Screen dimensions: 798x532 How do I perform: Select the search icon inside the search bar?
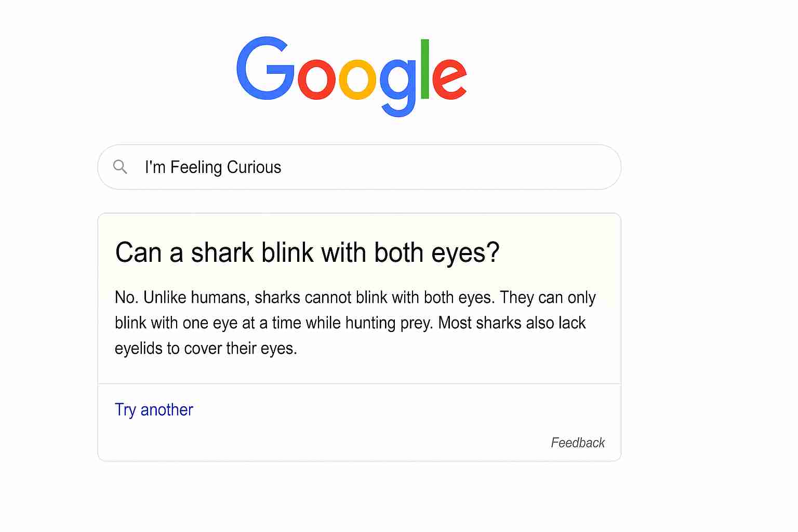[120, 167]
